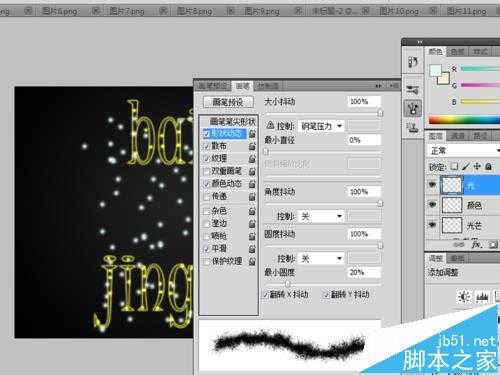Click lock icon next to 散布
This screenshot has height=375, width=500.
252,146
